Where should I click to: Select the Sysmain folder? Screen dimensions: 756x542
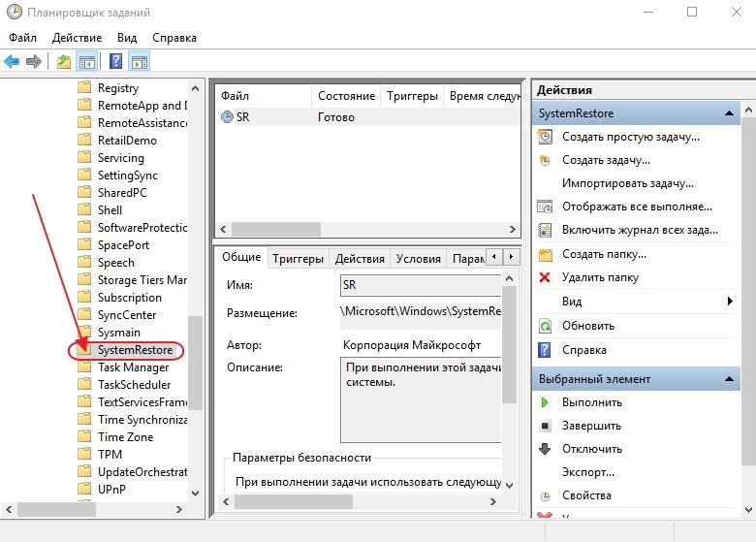tap(118, 333)
